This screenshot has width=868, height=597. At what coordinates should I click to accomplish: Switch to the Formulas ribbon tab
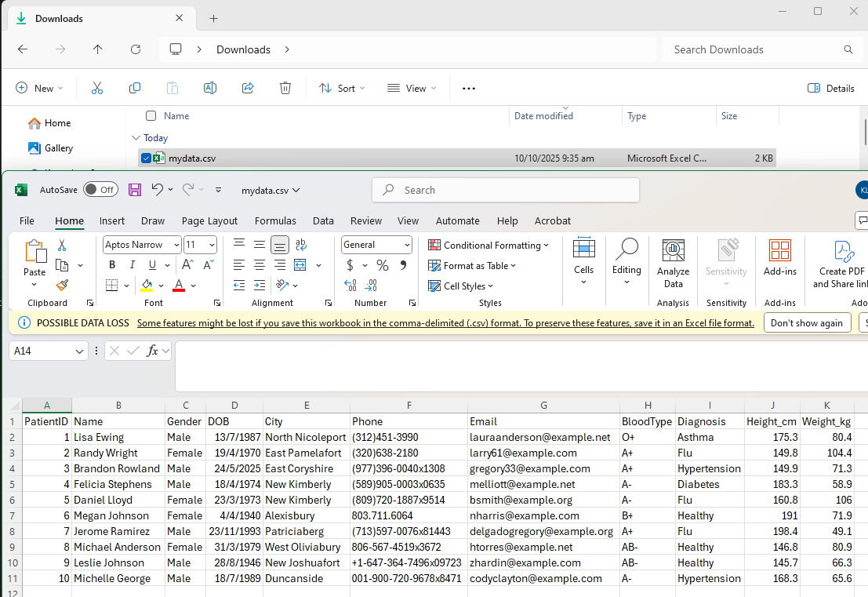pyautogui.click(x=275, y=221)
